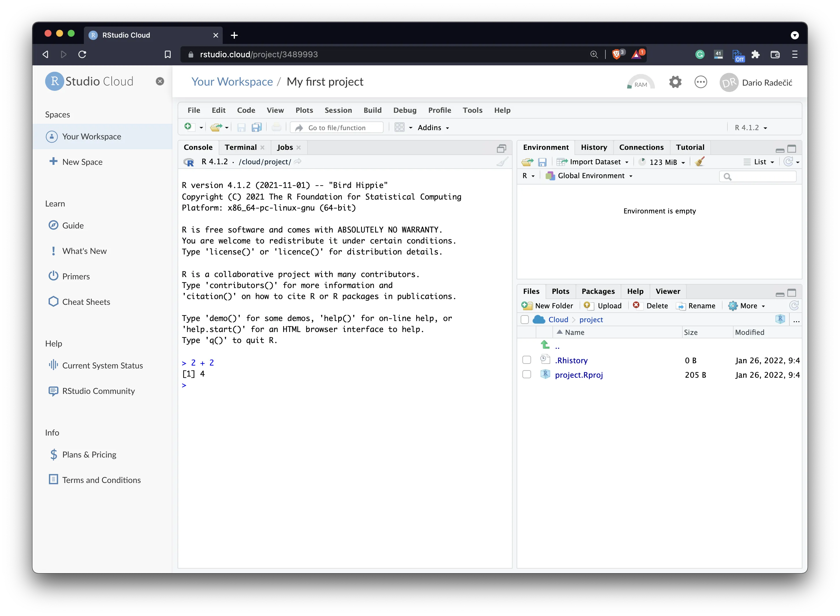Click the browse path ellipsis button
The image size is (840, 616).
pos(796,320)
